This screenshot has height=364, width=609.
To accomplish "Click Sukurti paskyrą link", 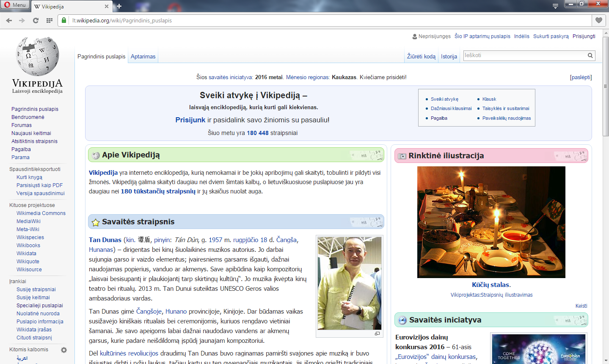I will [x=551, y=36].
